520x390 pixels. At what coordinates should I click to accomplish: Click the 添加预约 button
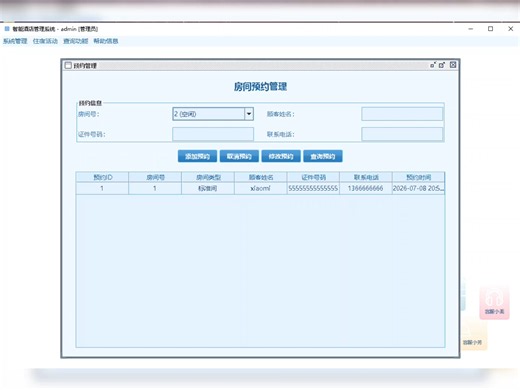point(197,156)
